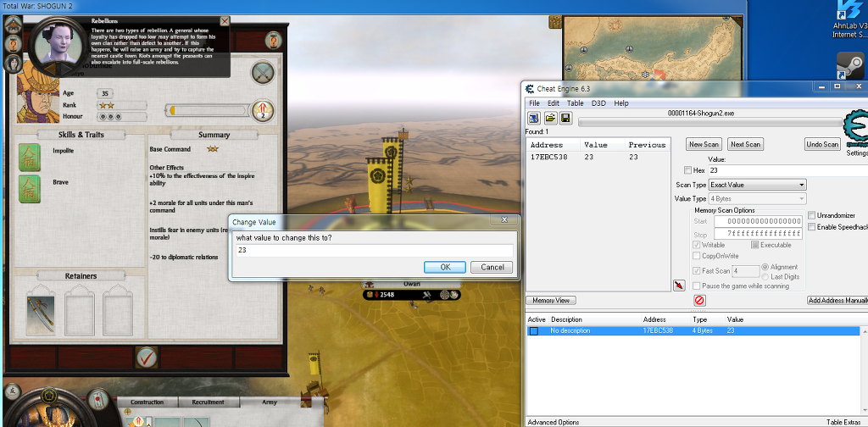The height and width of the screenshot is (427, 868).
Task: Toggle Pause the game while scanning
Action: click(x=697, y=286)
